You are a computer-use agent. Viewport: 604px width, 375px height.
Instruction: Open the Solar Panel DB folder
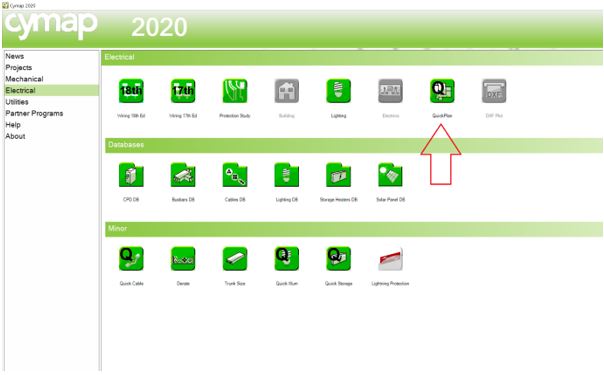[391, 175]
